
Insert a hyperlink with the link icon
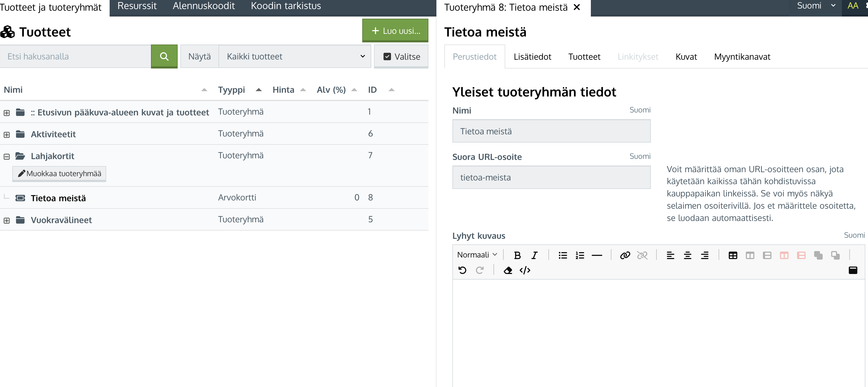[625, 255]
